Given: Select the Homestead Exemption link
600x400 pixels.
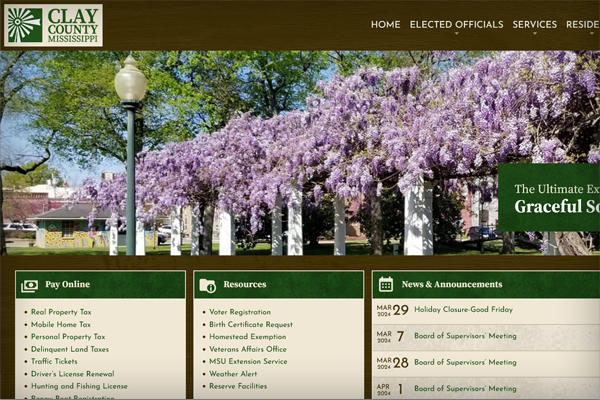Looking at the screenshot, I should coord(248,337).
